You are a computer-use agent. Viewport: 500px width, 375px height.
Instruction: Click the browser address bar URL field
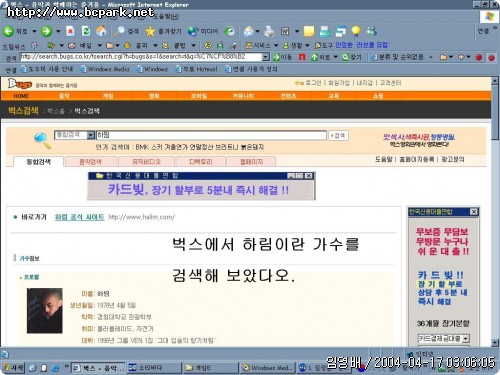coord(141,57)
